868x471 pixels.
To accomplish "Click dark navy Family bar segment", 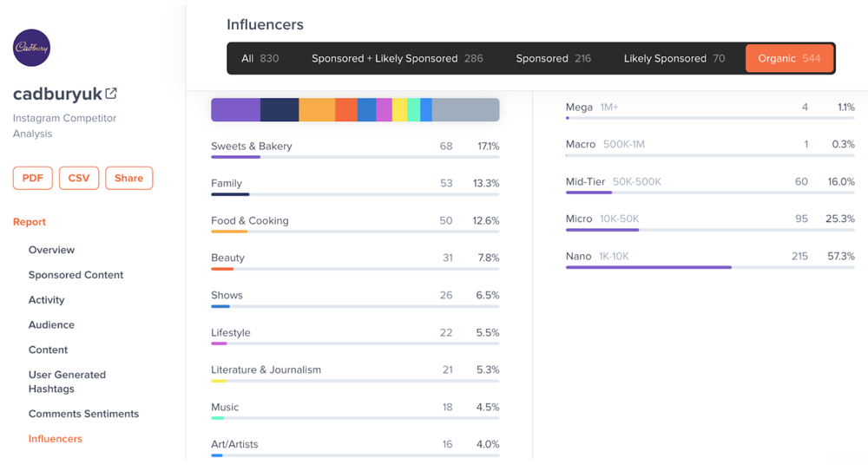I will (279, 109).
